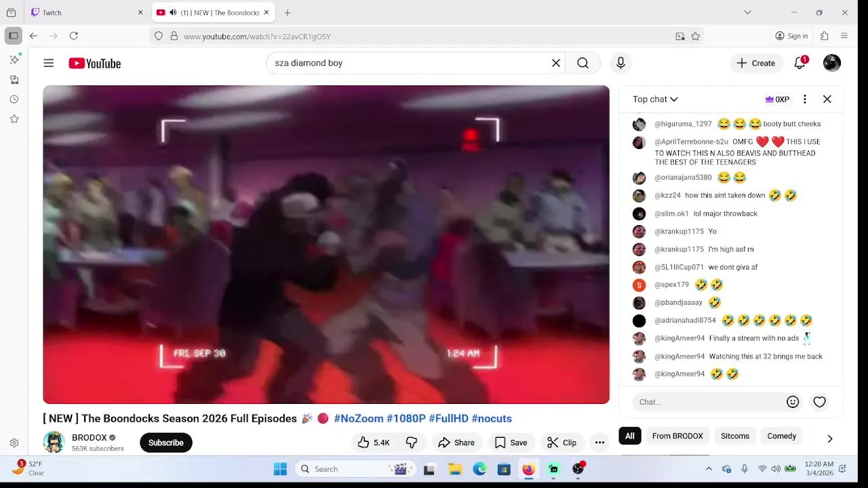Click the #FullHD hashtag

pos(448,419)
